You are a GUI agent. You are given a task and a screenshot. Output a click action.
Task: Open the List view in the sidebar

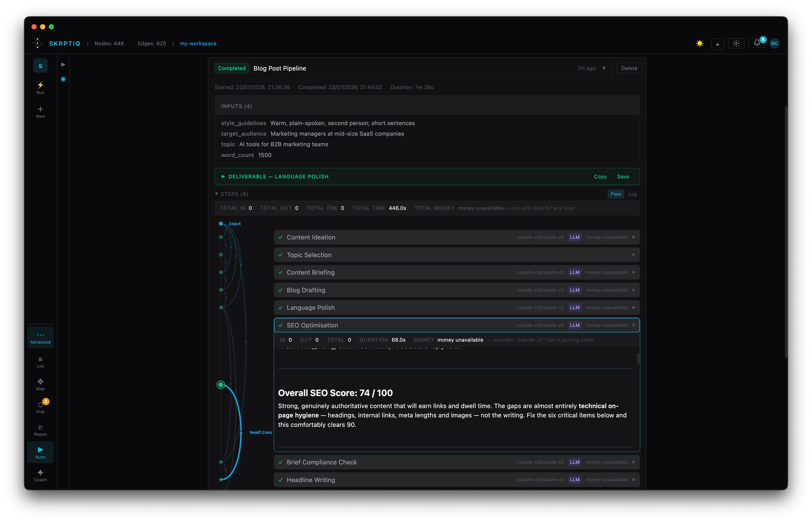coord(40,362)
